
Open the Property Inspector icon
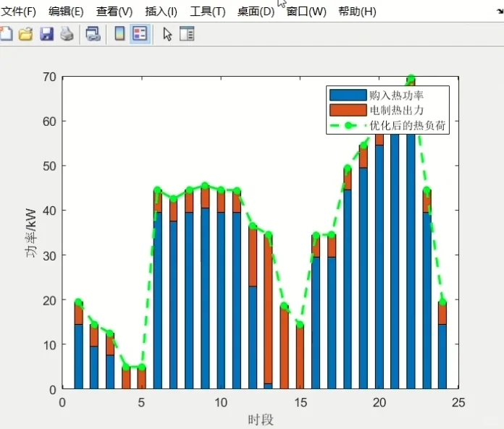(187, 34)
